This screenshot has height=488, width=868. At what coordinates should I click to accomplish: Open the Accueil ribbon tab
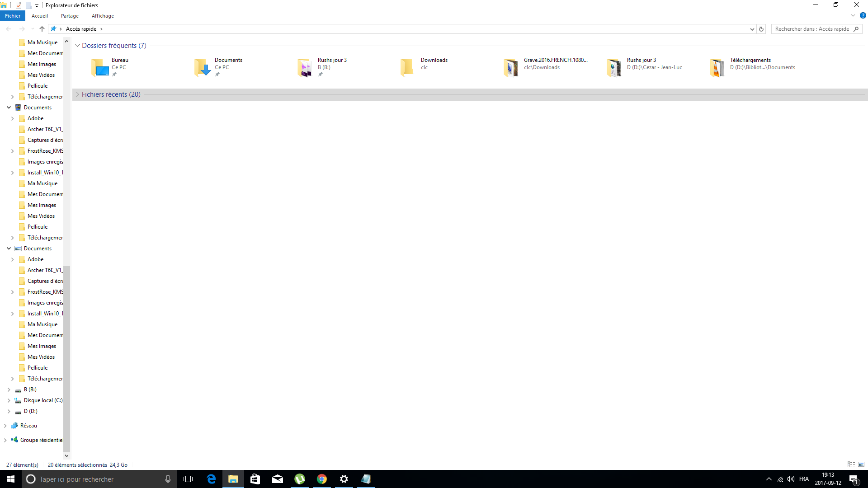pyautogui.click(x=40, y=16)
